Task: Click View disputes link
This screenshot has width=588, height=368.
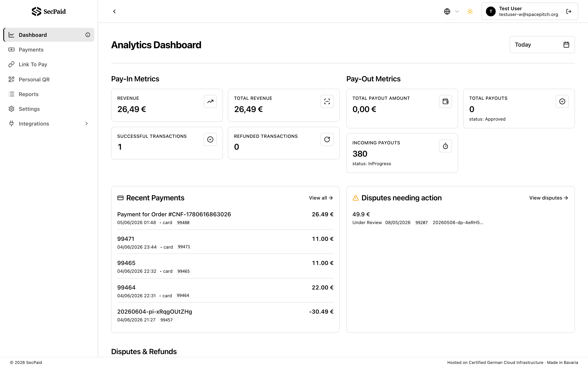Action: [549, 198]
